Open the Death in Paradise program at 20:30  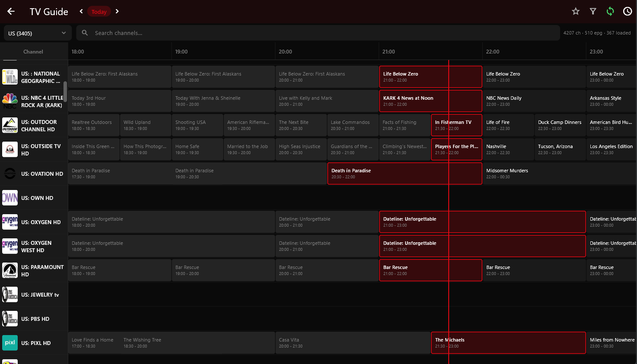click(x=405, y=173)
